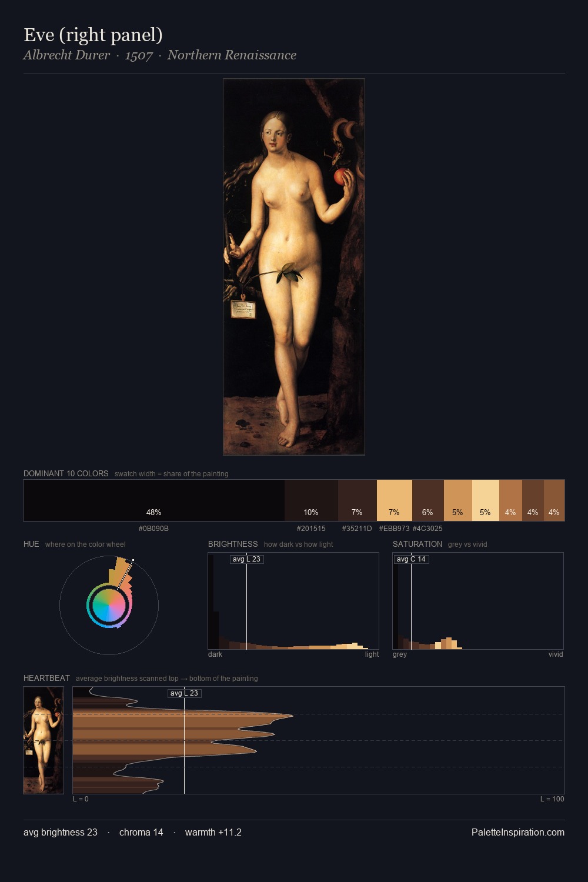Click "where on the color wheel" caption
The image size is (588, 882).
coord(85,544)
